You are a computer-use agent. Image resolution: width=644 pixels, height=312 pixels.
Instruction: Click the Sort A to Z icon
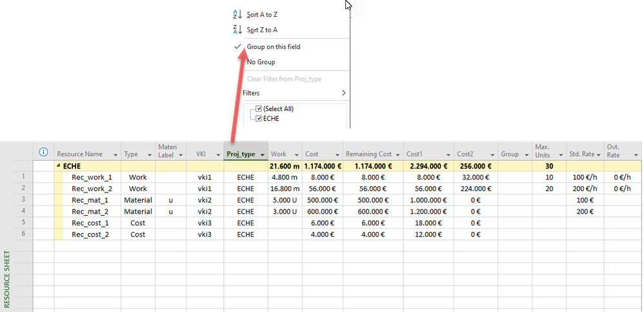pyautogui.click(x=238, y=14)
